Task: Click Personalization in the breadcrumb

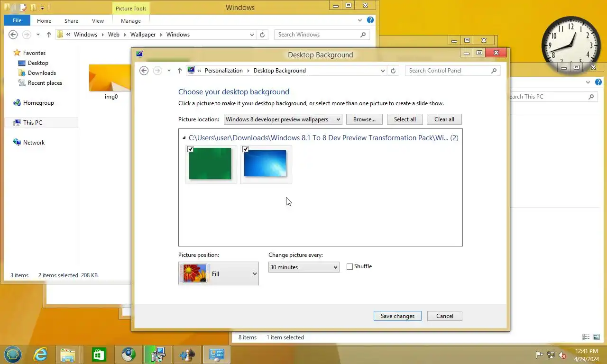Action: coord(224,71)
